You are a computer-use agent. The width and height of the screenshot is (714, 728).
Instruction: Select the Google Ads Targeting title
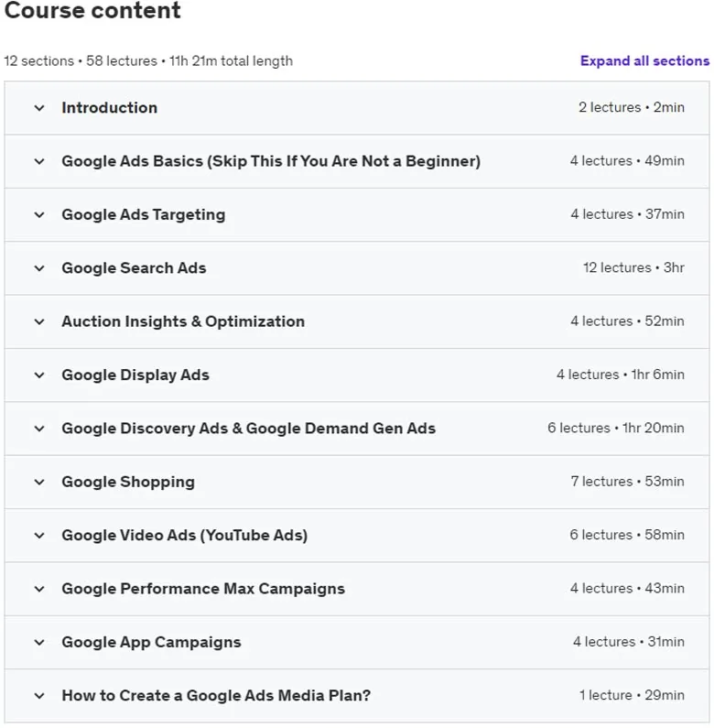(144, 215)
